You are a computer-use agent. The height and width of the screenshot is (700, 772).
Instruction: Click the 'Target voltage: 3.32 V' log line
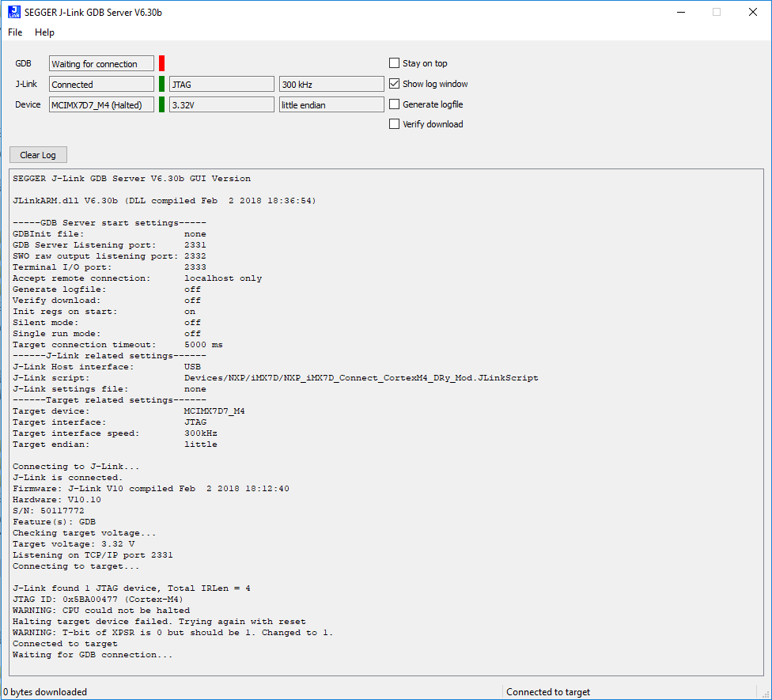point(74,544)
